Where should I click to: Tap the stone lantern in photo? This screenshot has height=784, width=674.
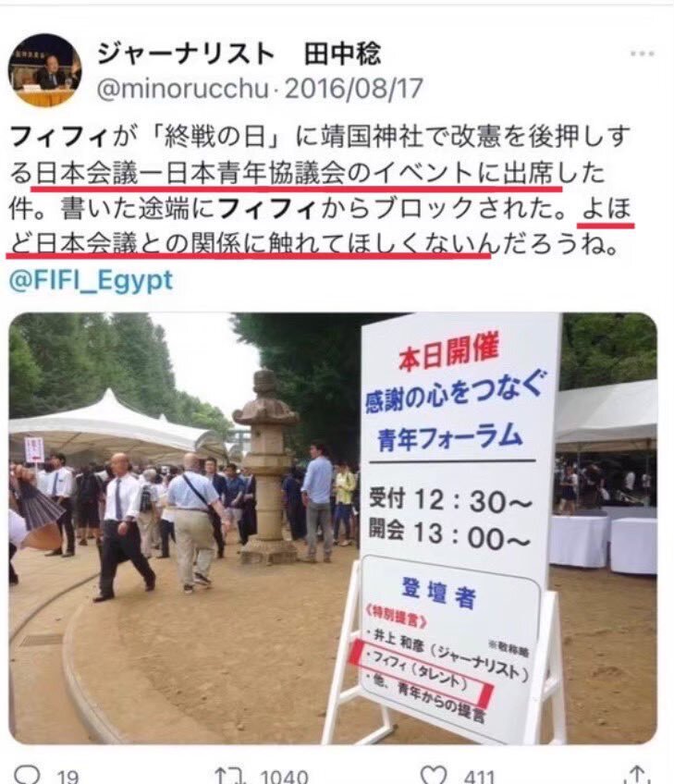[268, 468]
